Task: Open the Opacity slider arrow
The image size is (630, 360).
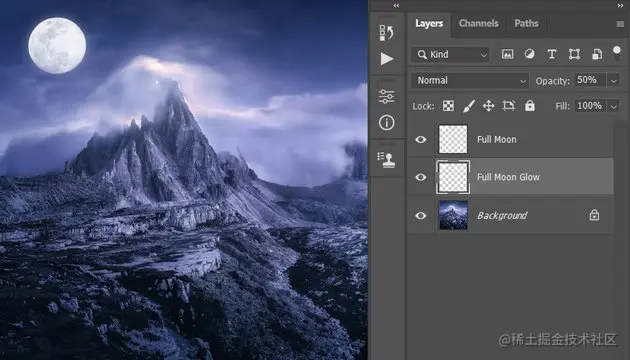Action: click(614, 81)
